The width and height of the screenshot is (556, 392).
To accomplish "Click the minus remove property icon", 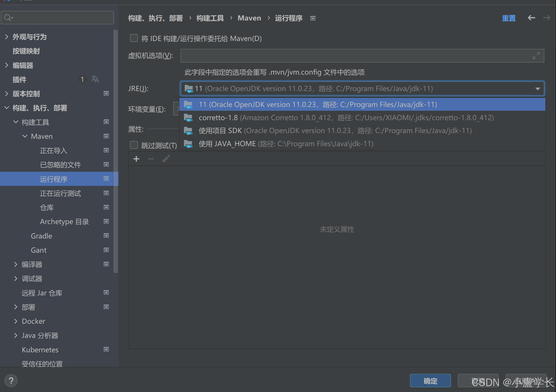I will (x=151, y=159).
